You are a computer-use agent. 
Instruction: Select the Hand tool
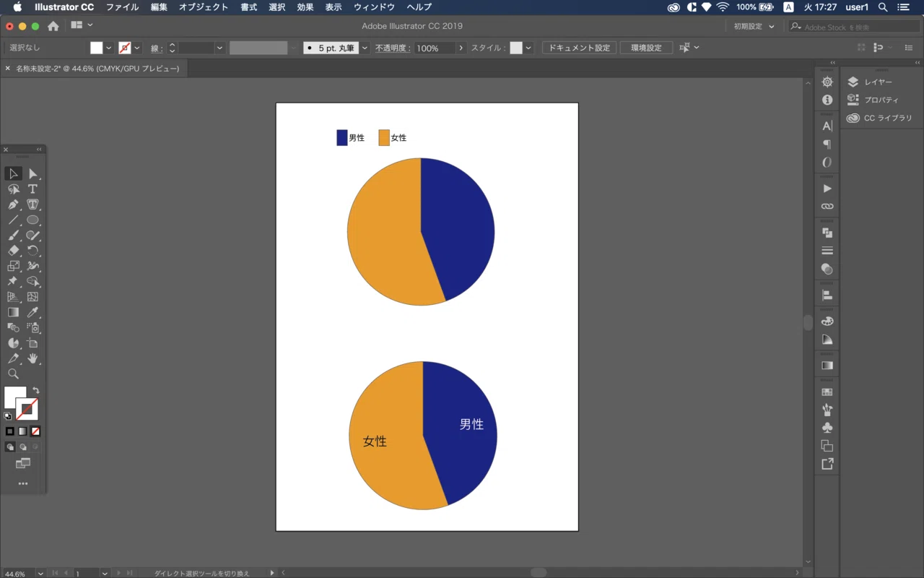(x=32, y=358)
